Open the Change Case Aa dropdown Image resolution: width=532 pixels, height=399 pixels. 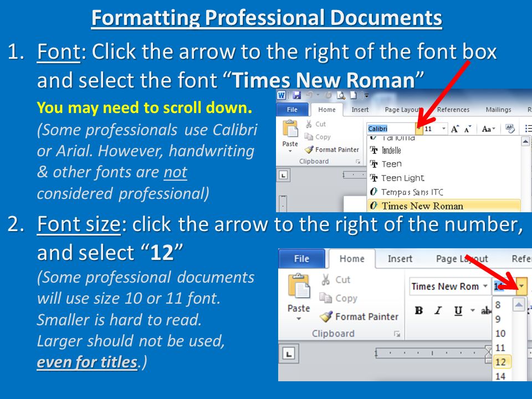tap(489, 129)
